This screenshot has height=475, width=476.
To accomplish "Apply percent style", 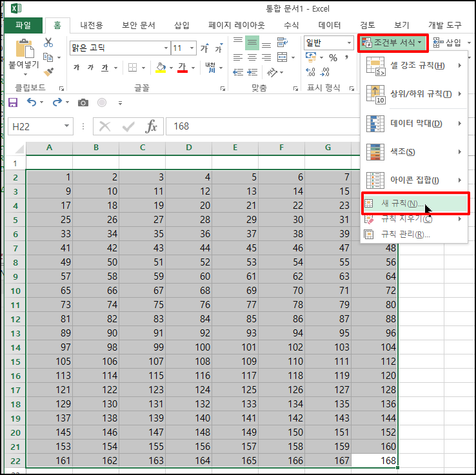I will click(333, 57).
